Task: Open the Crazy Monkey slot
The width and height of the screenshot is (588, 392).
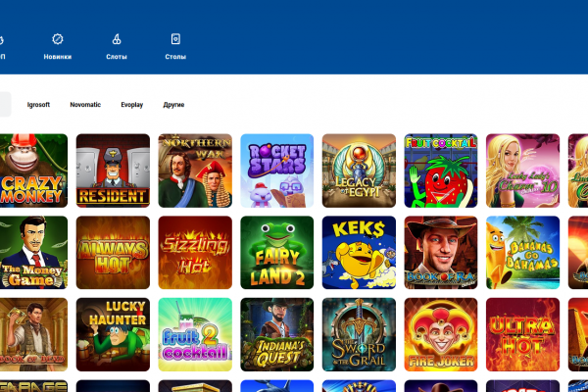Action: (x=32, y=171)
